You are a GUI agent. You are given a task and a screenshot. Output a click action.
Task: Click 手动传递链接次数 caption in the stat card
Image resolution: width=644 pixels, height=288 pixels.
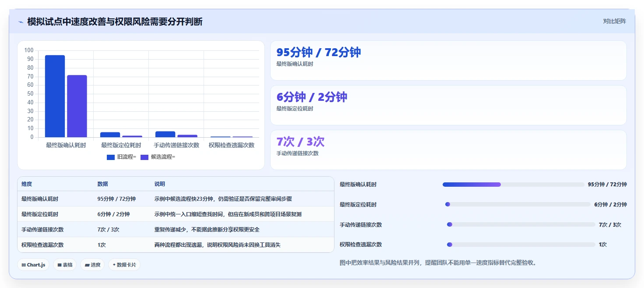[298, 153]
